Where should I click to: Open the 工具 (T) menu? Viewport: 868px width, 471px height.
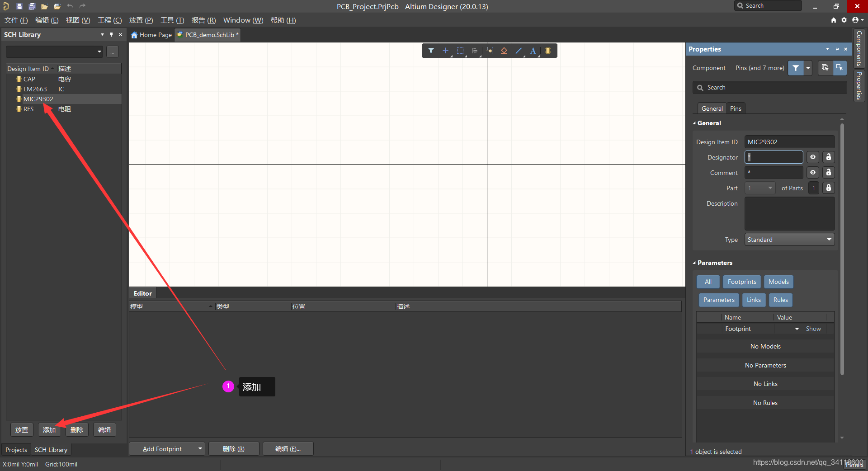[x=172, y=20]
